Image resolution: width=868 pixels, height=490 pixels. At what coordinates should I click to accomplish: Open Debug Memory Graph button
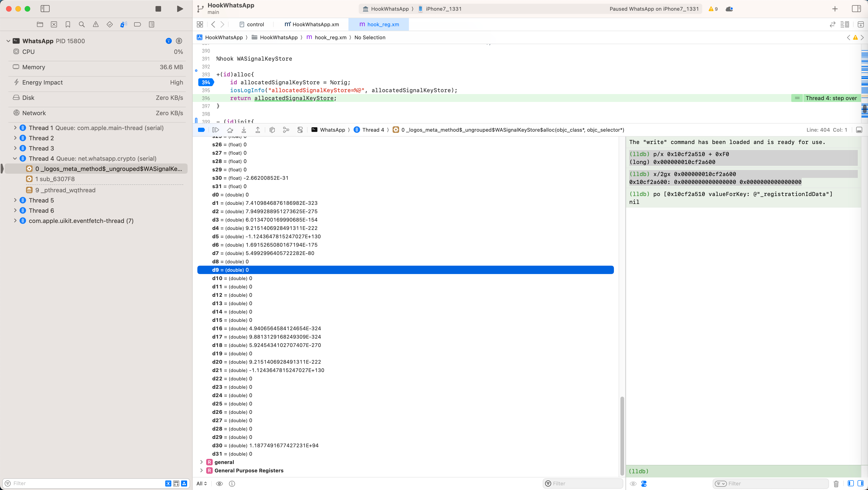(286, 130)
